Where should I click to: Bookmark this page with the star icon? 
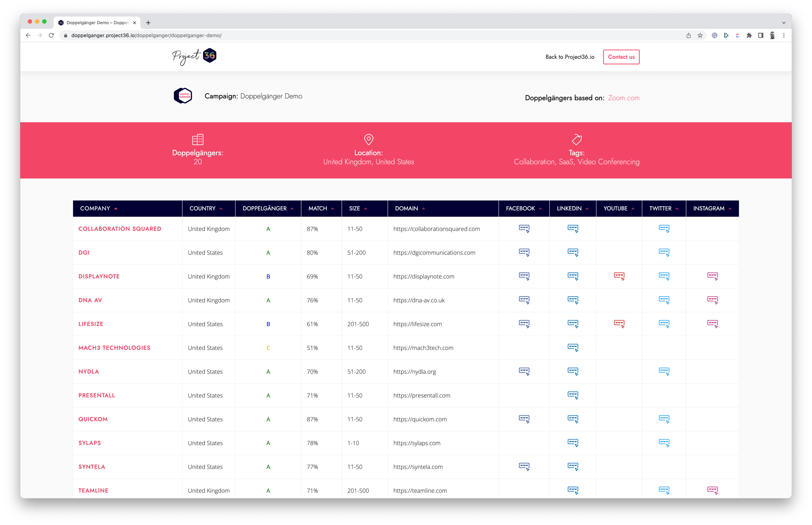700,35
